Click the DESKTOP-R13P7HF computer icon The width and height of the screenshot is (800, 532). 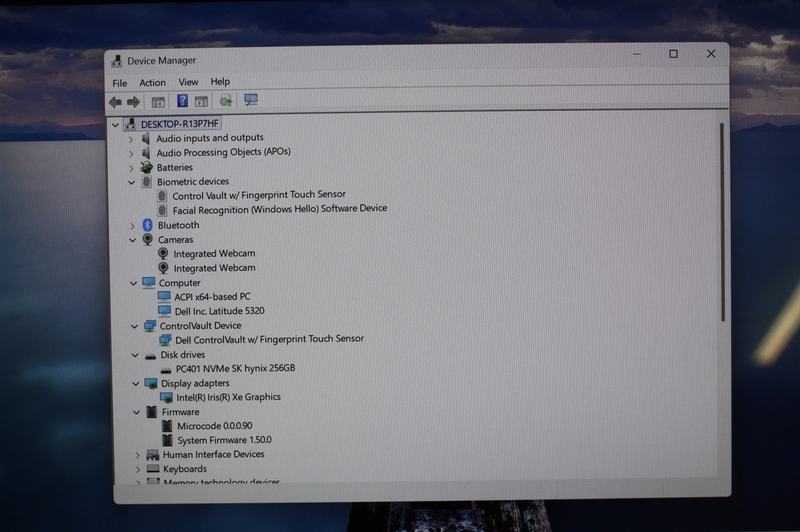(x=131, y=123)
